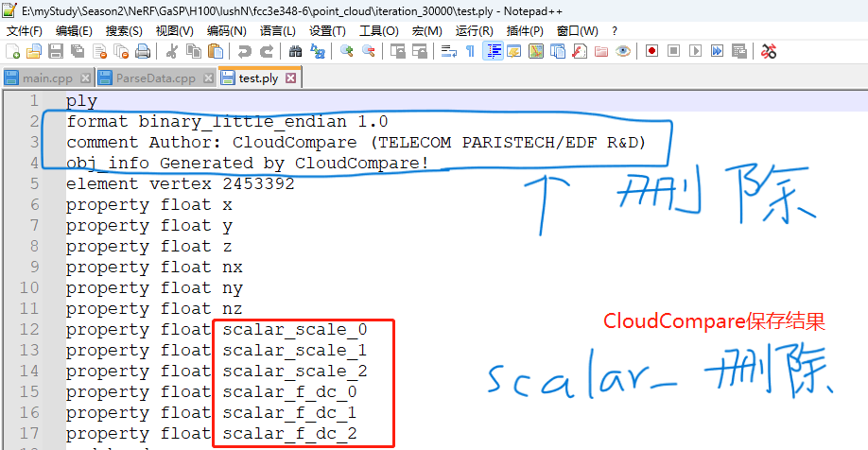Click the text 'element vertex 2453392'
Image resolution: width=868 pixels, height=450 pixels.
pos(181,183)
